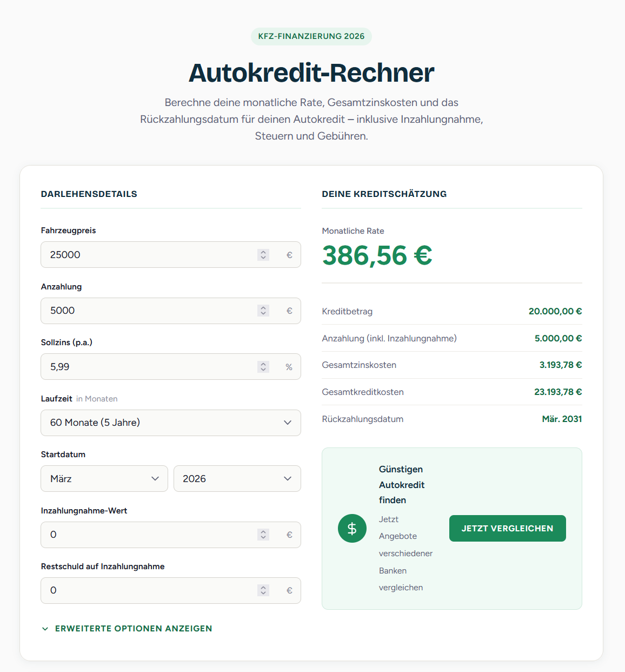Click the green dollar sign icon
625x672 pixels.
coord(352,528)
